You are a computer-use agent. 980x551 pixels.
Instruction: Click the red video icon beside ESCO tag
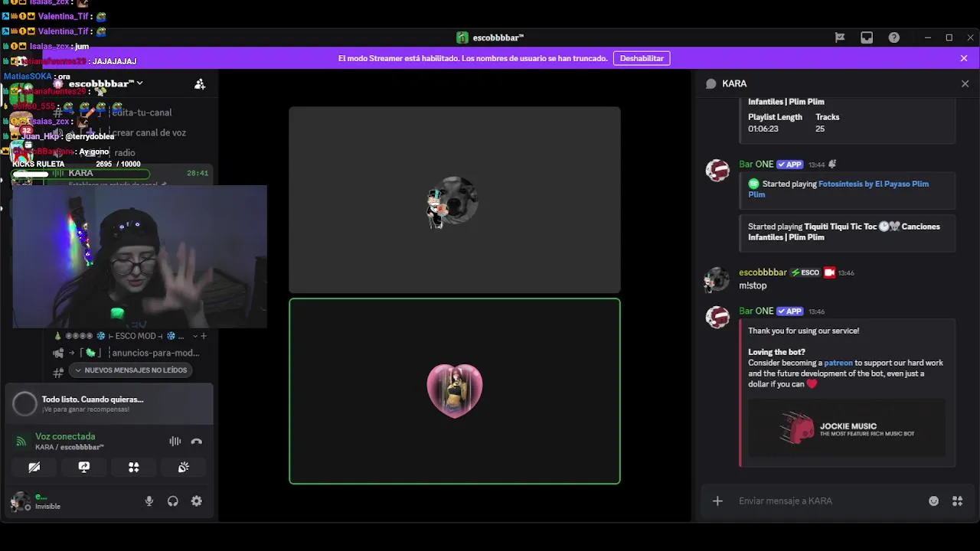829,272
